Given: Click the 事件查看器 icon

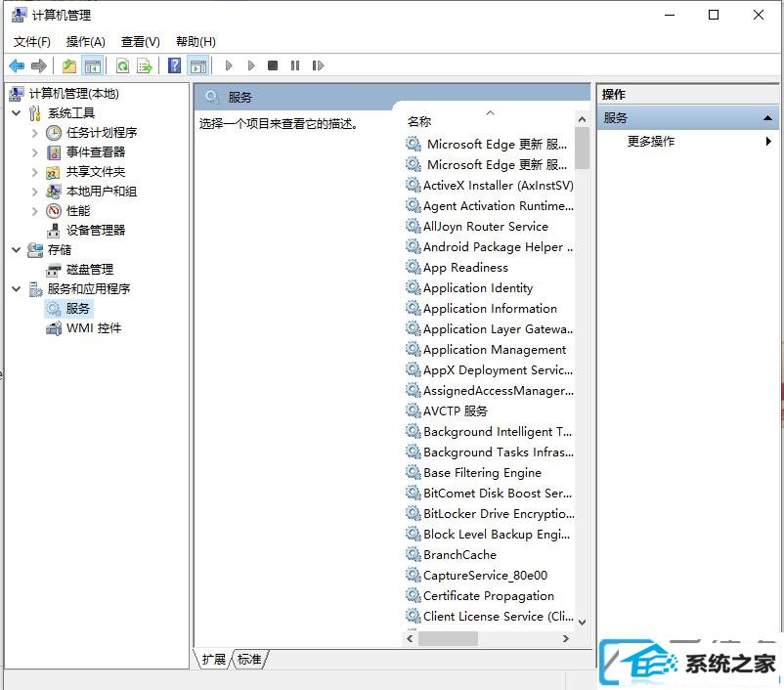Looking at the screenshot, I should [x=54, y=152].
